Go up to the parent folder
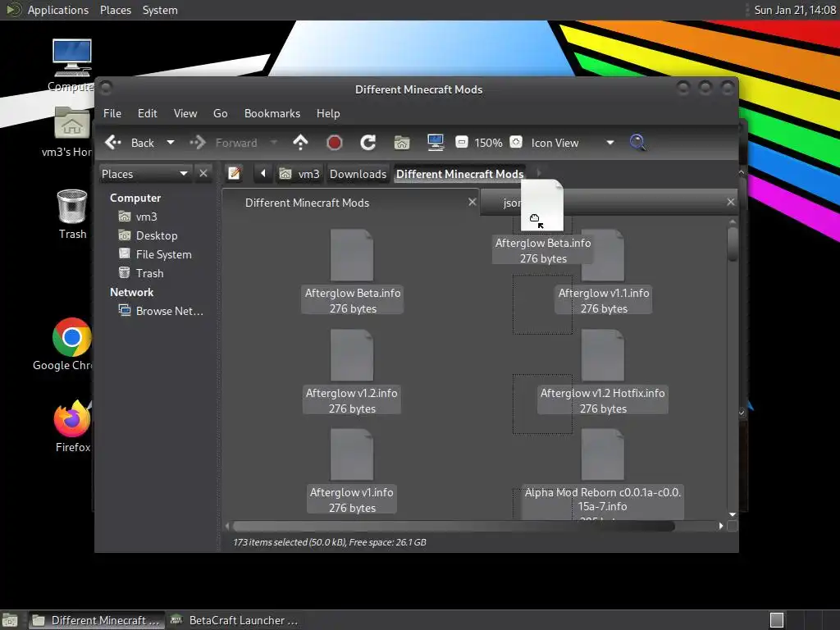 [300, 143]
